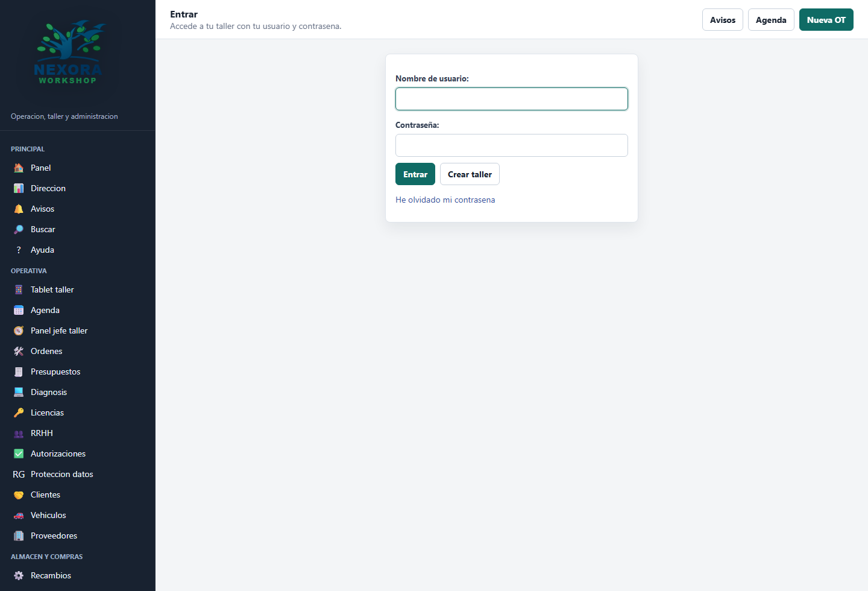The image size is (868, 591).
Task: Click the Ayuda question mark icon
Action: 19,250
